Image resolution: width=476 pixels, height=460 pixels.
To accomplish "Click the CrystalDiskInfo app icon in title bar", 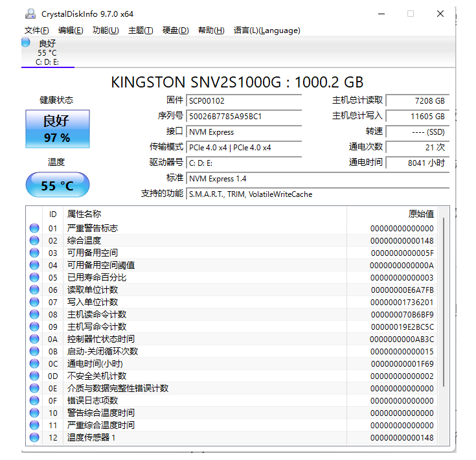I will tap(30, 14).
